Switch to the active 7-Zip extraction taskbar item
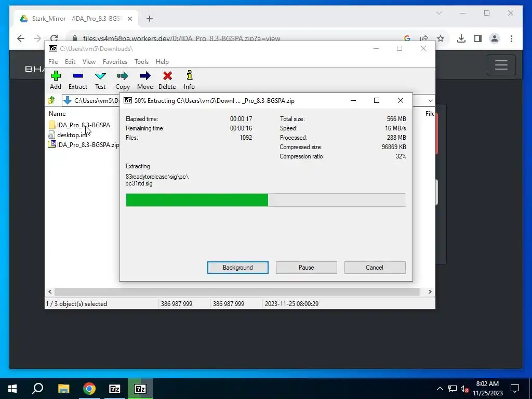Screen dimensions: 532x399 [x=140, y=389]
